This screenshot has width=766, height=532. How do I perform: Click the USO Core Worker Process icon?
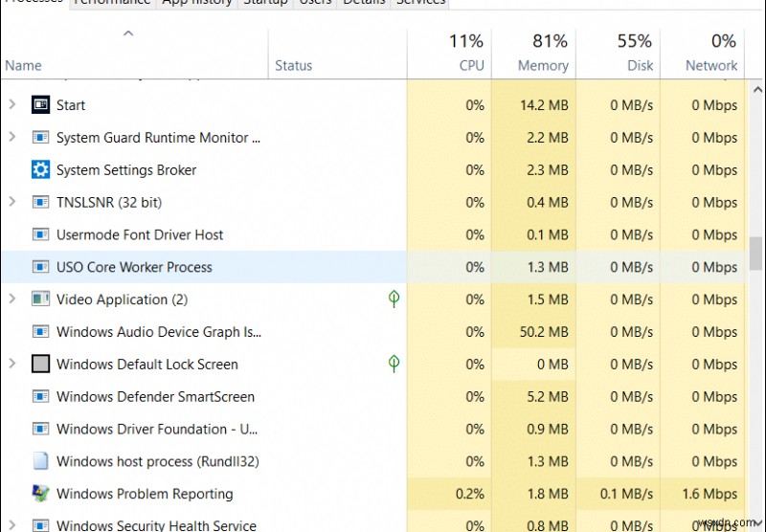click(x=40, y=267)
